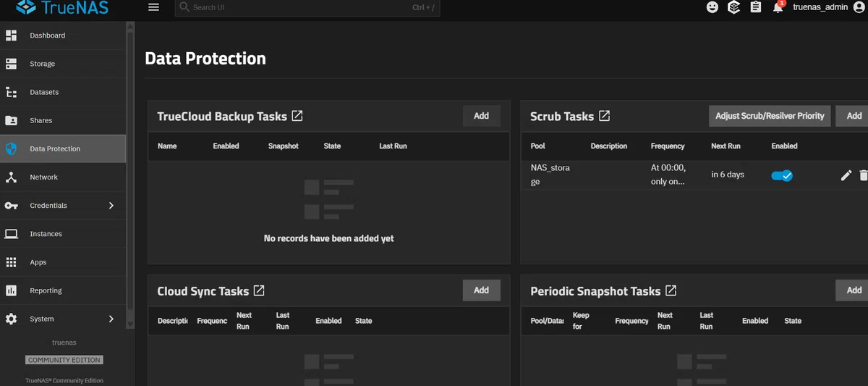Edit the NAS_storage scrub task
Screen dimensions: 868x386
(x=846, y=175)
